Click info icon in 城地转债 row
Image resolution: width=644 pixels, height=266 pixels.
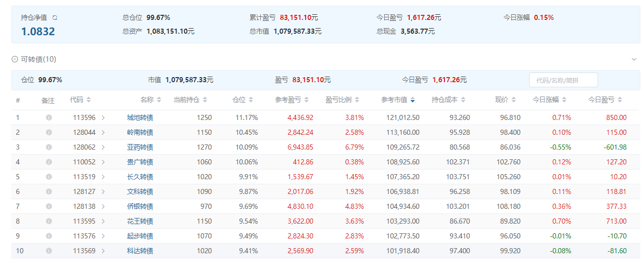point(49,117)
